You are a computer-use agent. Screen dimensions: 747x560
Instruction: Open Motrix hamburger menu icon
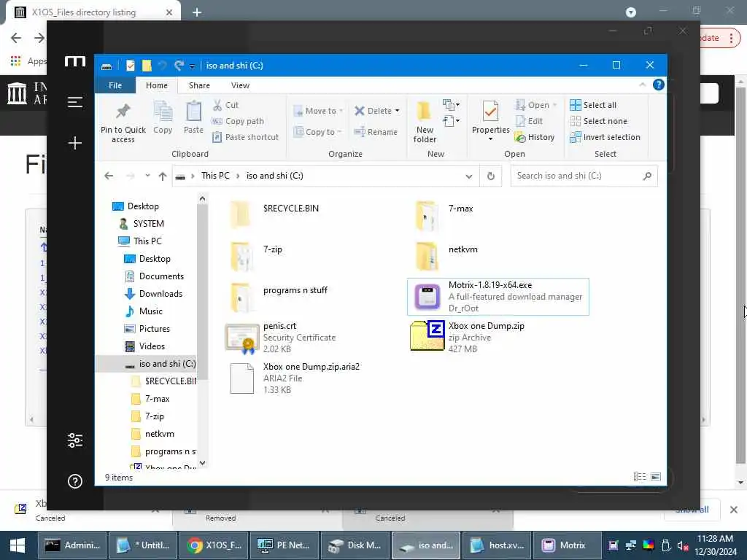click(x=75, y=102)
